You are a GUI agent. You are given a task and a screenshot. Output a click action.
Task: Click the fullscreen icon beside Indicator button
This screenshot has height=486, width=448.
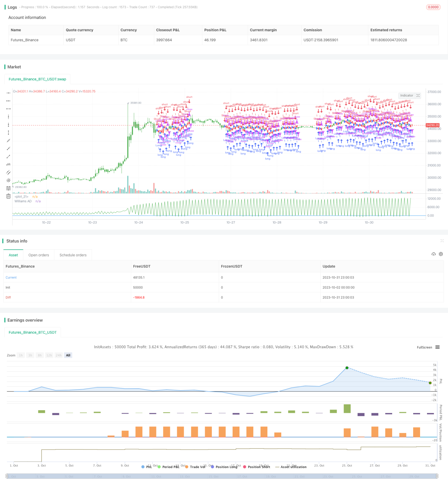418,95
